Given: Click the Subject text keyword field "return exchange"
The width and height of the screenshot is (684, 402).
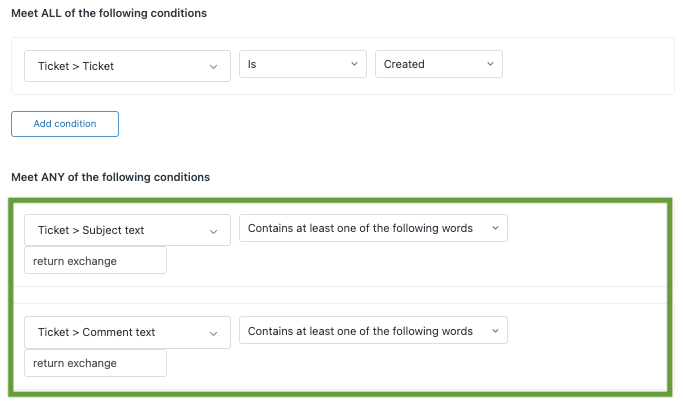Looking at the screenshot, I should pyautogui.click(x=95, y=261).
